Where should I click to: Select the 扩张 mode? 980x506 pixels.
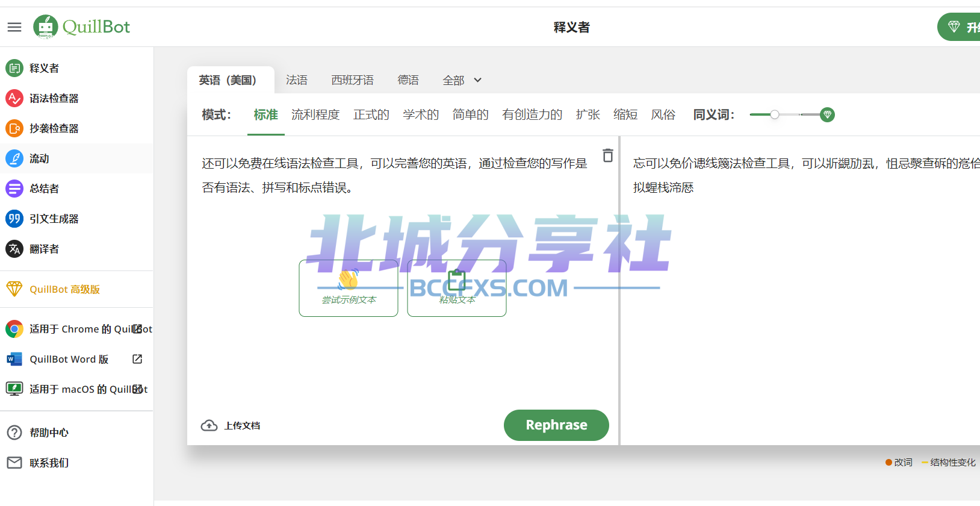pos(588,114)
